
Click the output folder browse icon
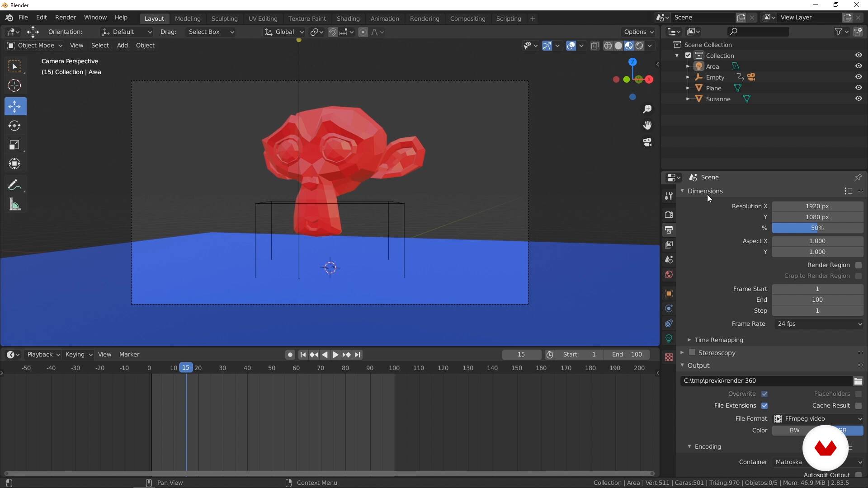coord(858,381)
